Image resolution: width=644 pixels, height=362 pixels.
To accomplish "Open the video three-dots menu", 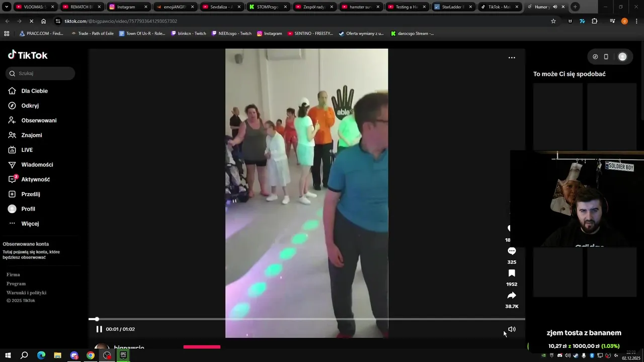I will click(x=512, y=58).
